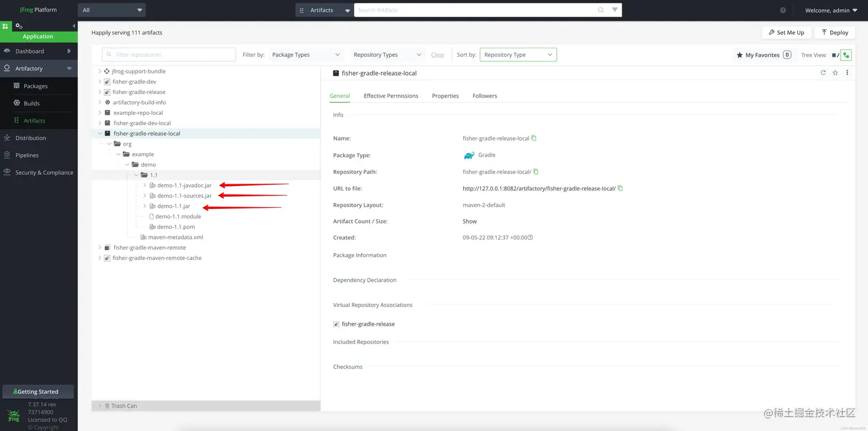Focus the Filter repositories input
The width and height of the screenshot is (868, 431).
click(x=169, y=55)
